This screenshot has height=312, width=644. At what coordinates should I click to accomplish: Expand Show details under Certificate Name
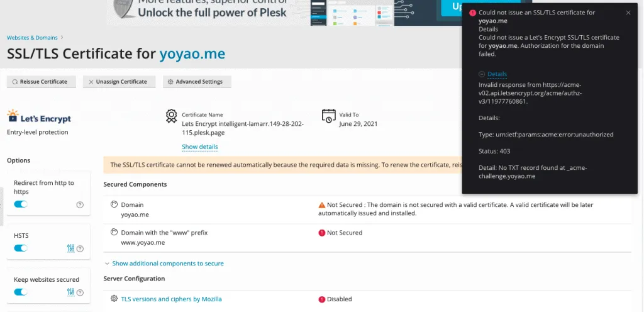199,147
